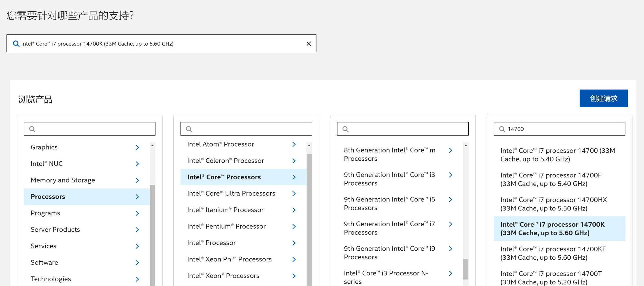This screenshot has width=644, height=286.
Task: Click the 创建请求 button
Action: click(x=603, y=98)
